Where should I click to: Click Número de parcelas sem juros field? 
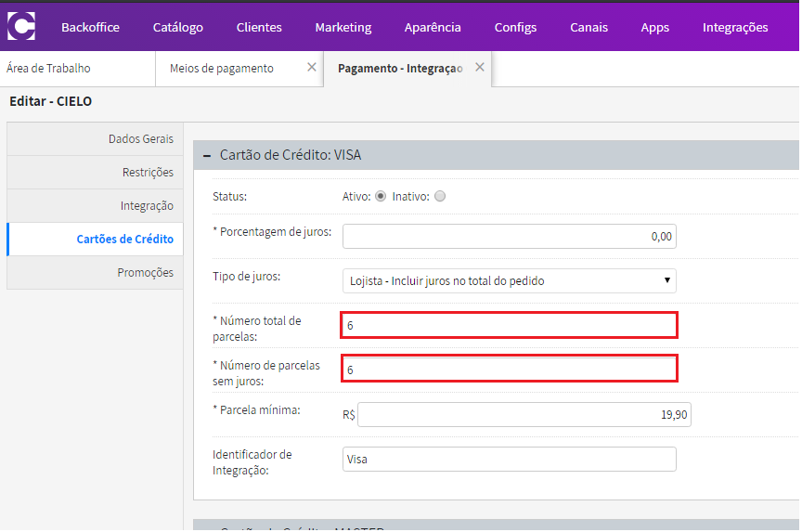(x=510, y=369)
